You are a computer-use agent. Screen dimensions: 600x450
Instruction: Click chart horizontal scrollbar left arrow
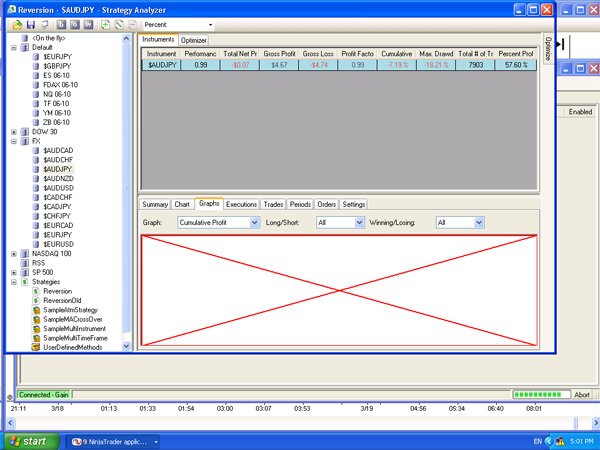point(10,423)
